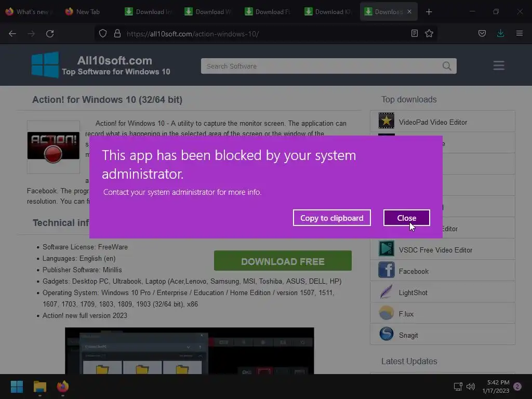Open the Firefox downloads panel
Viewport: 532px width, 399px height.
(500, 33)
